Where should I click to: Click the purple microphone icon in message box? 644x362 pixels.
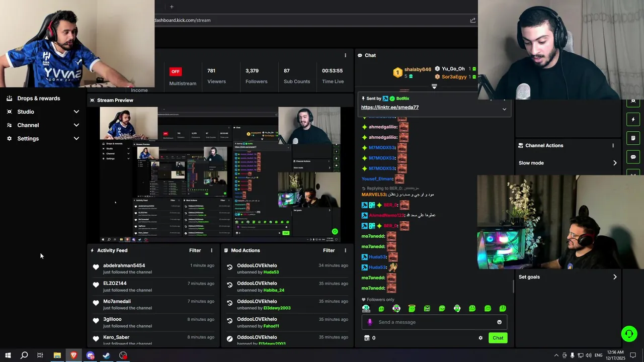pyautogui.click(x=370, y=322)
